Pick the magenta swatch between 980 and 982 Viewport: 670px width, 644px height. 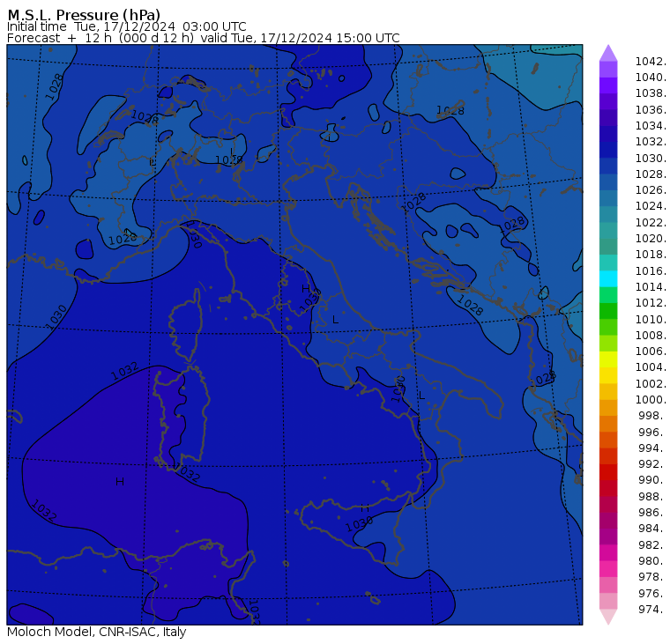[608, 552]
